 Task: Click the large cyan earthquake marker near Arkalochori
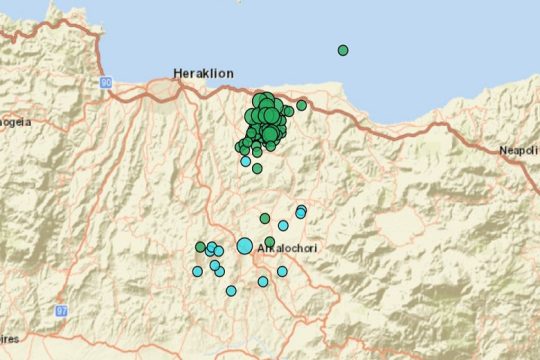pos(245,246)
